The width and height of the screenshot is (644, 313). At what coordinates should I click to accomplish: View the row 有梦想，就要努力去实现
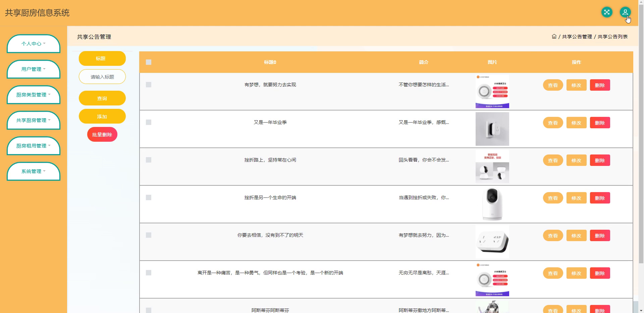pyautogui.click(x=553, y=85)
